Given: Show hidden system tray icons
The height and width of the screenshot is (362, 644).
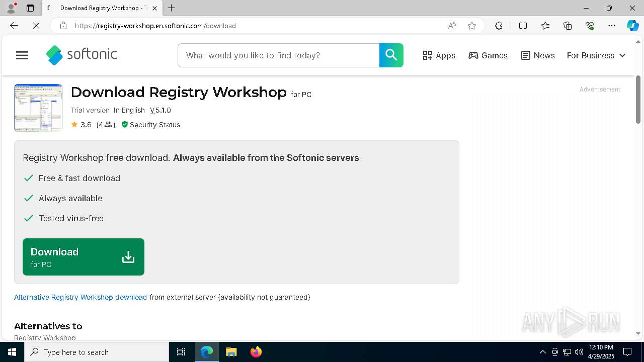Looking at the screenshot, I should 543,352.
